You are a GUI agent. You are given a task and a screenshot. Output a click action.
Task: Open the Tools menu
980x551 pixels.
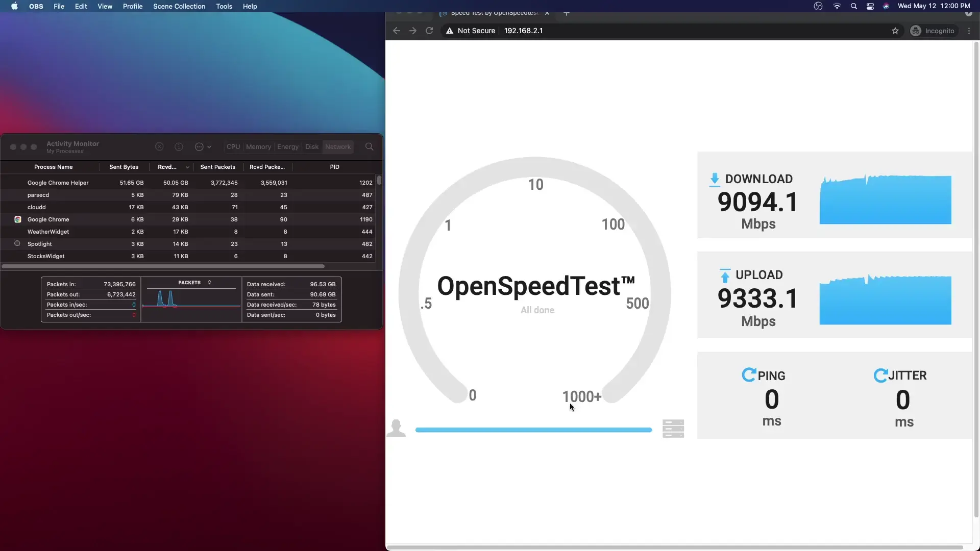coord(224,6)
